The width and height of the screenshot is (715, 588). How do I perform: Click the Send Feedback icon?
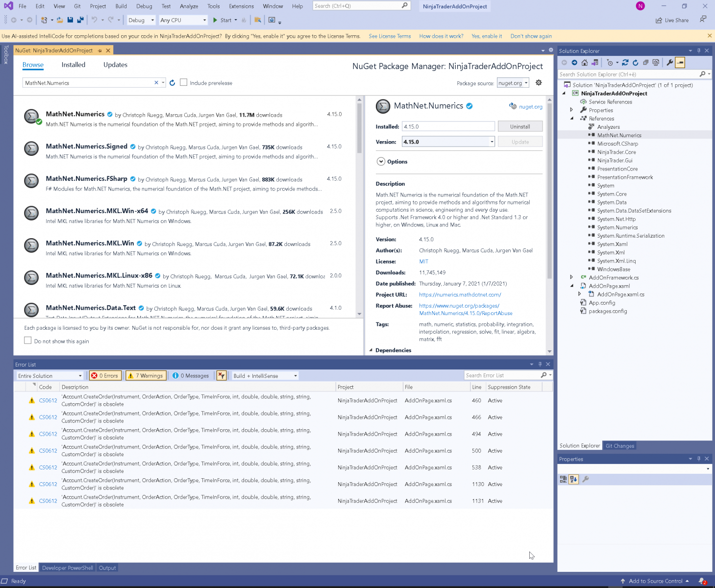tap(703, 19)
